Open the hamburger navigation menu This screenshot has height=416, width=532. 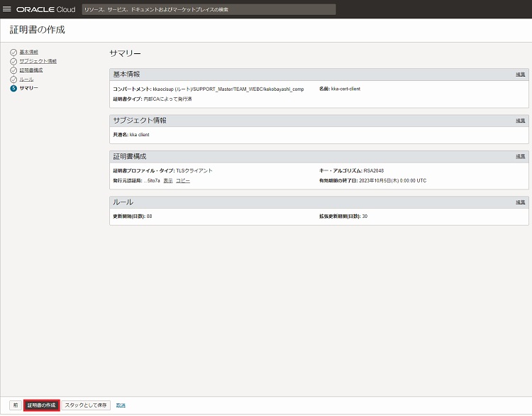tap(8, 9)
